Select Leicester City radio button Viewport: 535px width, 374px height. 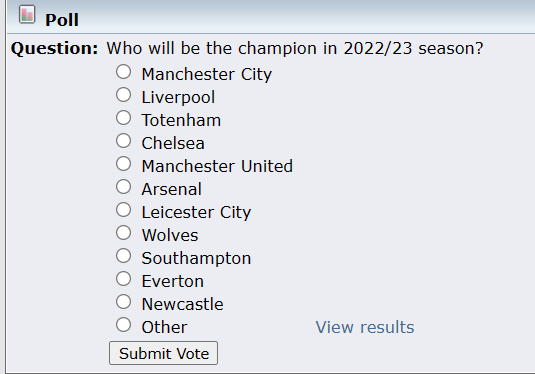124,210
